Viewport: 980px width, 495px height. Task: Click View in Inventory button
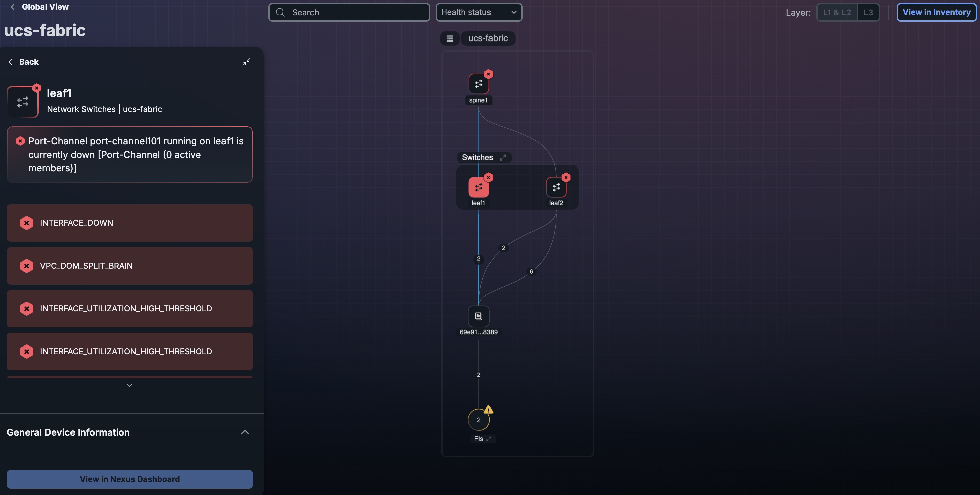[x=936, y=13]
